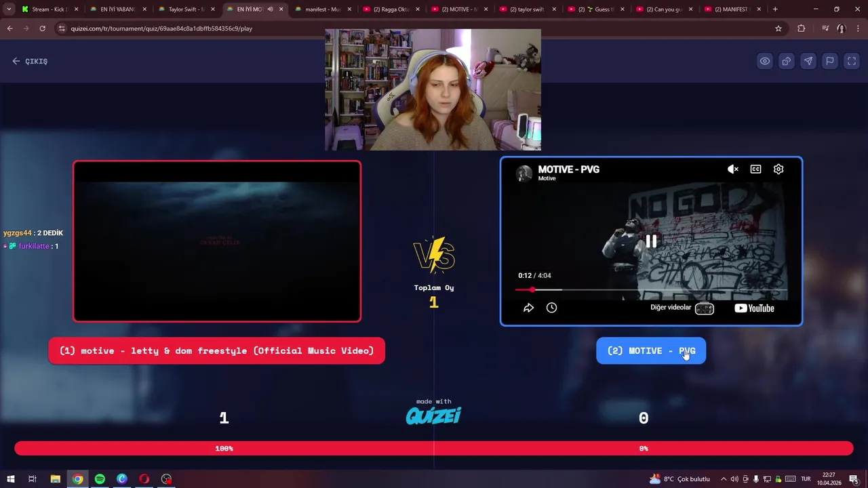Viewport: 868px width, 488px height.
Task: Open the Chrome extensions puzzle icon
Action: 802,28
